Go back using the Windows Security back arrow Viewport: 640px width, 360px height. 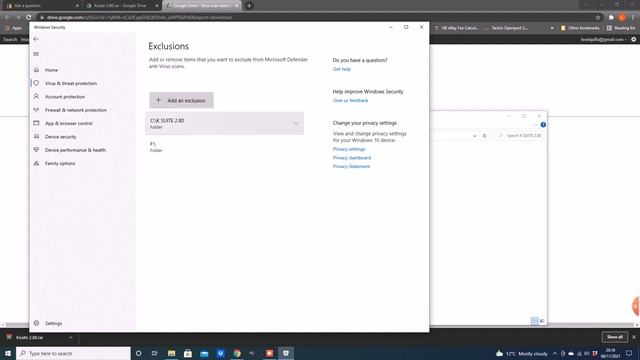36,39
